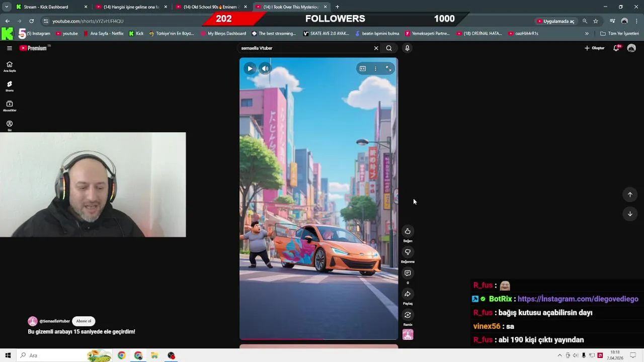Viewport: 644px width, 362px height.
Task: Subscribe with the 'Abone ol' button
Action: tap(84, 321)
